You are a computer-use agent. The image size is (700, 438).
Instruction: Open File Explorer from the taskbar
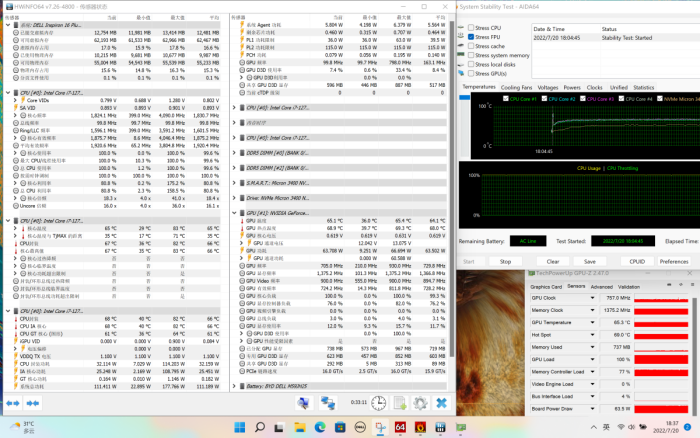(300, 427)
